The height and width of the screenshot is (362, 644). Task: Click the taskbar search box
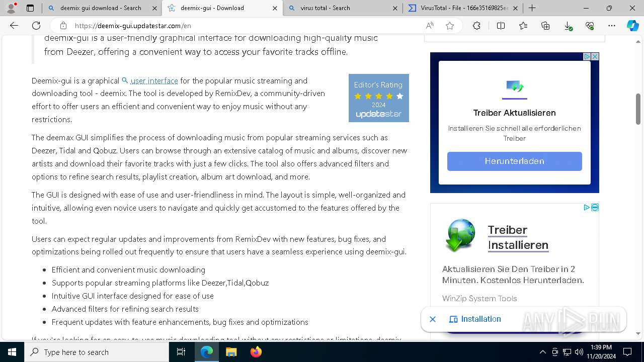[x=97, y=352]
